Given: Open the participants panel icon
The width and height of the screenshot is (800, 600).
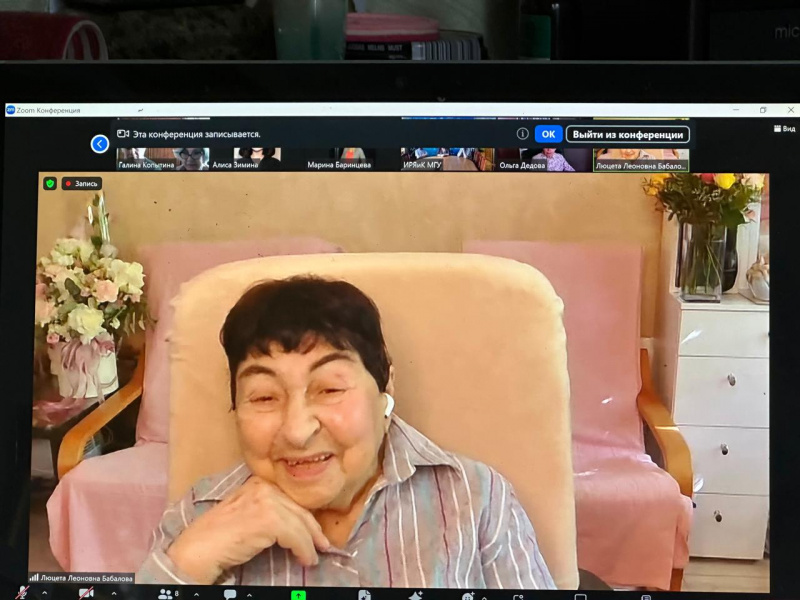Looking at the screenshot, I should [x=165, y=594].
